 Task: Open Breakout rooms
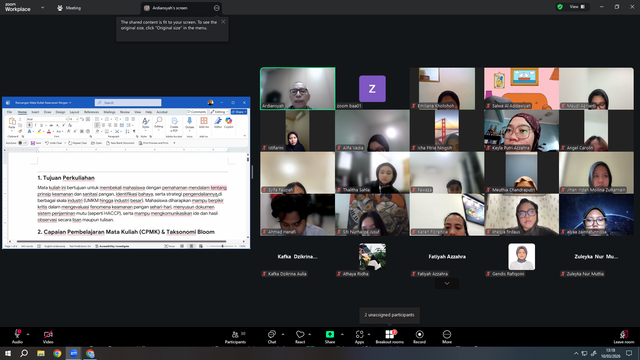click(x=389, y=337)
